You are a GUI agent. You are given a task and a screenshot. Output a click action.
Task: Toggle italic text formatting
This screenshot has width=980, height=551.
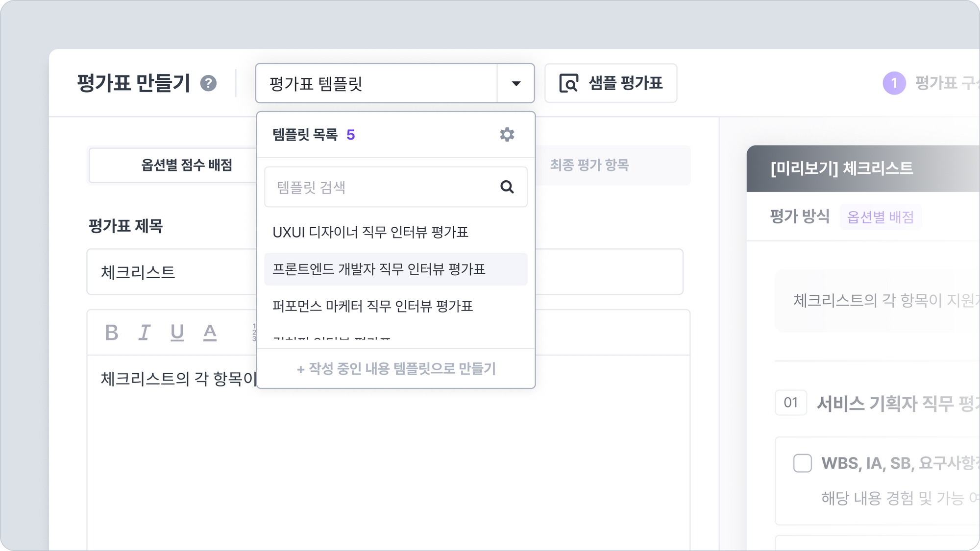(144, 333)
